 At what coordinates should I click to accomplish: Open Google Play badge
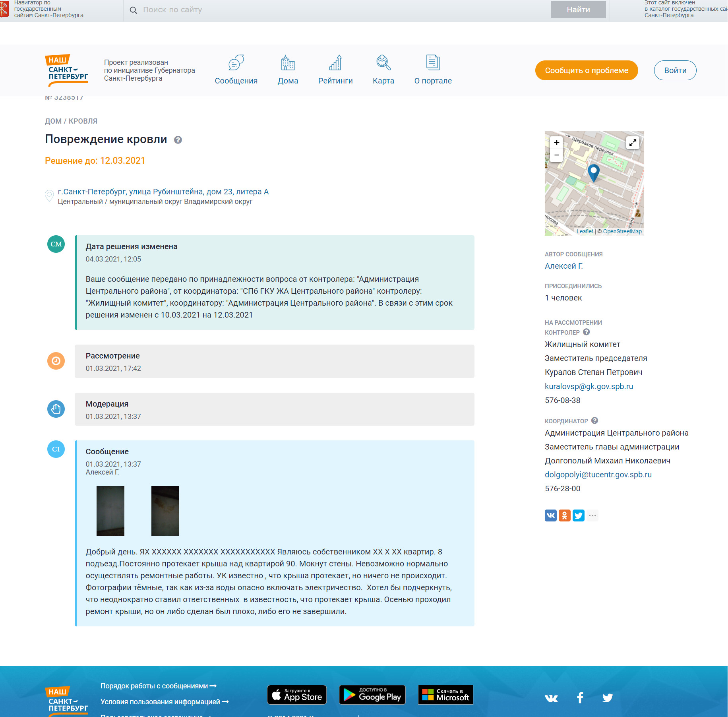pyautogui.click(x=372, y=695)
